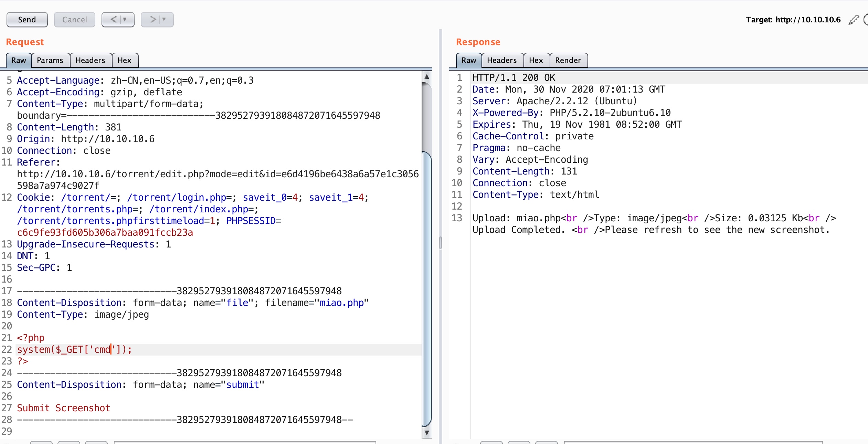
Task: Open the response Hex tab
Action: click(536, 60)
